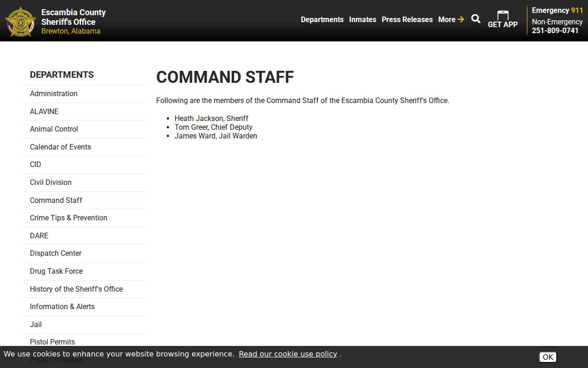Image resolution: width=588 pixels, height=368 pixels.
Task: Click the COMMAND STAFF page heading
Action: click(x=225, y=77)
